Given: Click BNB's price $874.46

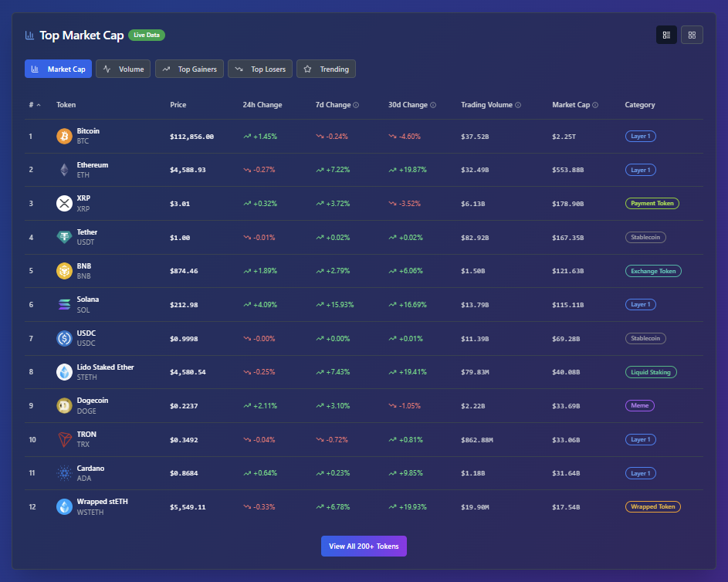Looking at the screenshot, I should tap(184, 271).
